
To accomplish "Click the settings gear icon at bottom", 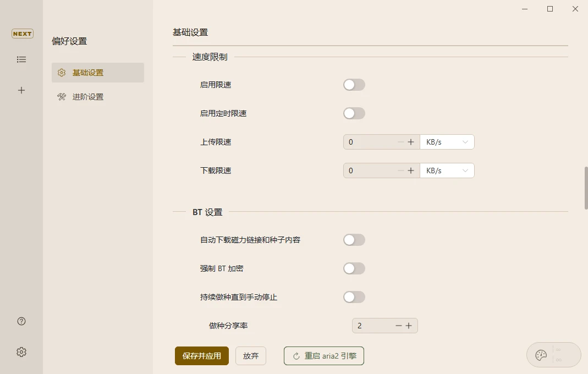I will pyautogui.click(x=21, y=352).
